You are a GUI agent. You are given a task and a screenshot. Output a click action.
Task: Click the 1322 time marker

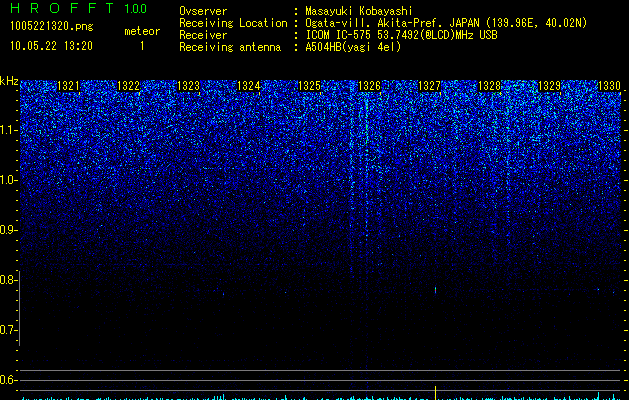coord(128,86)
